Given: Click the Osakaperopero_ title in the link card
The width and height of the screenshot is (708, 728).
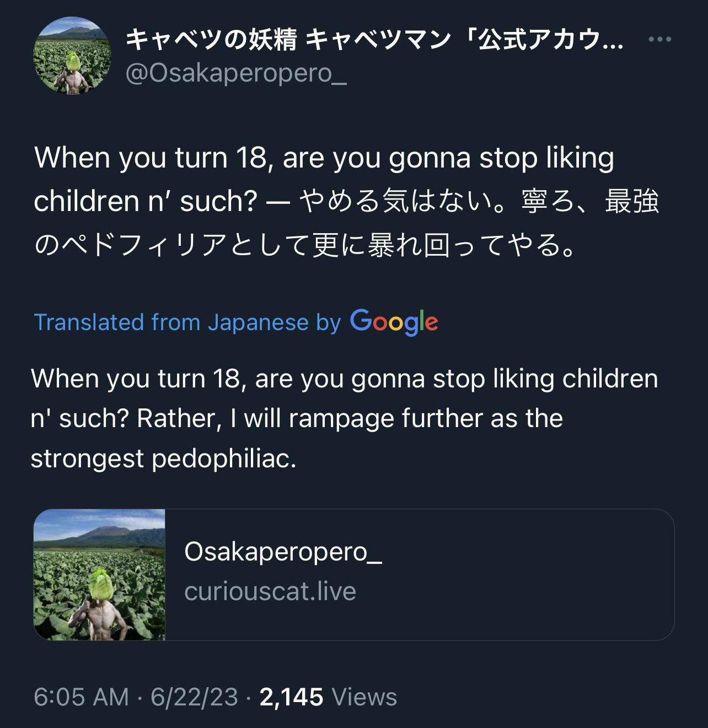Looking at the screenshot, I should tap(283, 551).
